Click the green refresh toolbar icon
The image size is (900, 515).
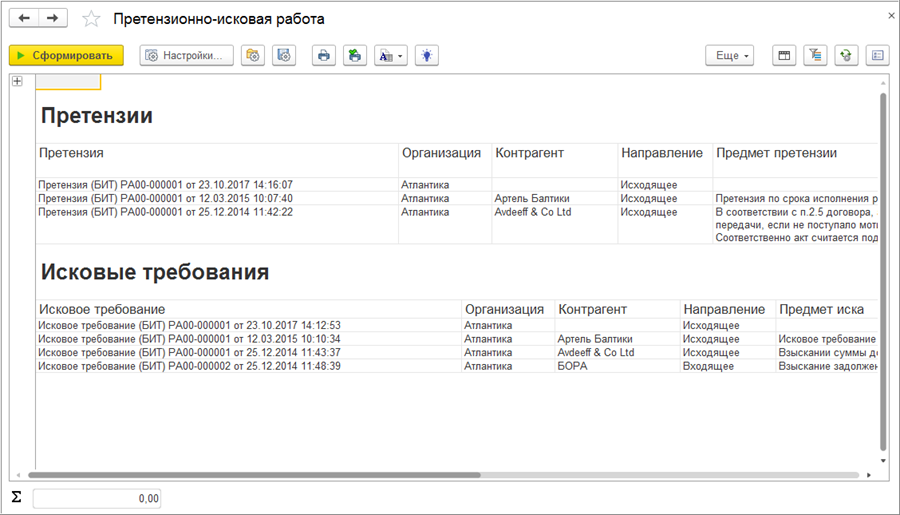(x=846, y=56)
